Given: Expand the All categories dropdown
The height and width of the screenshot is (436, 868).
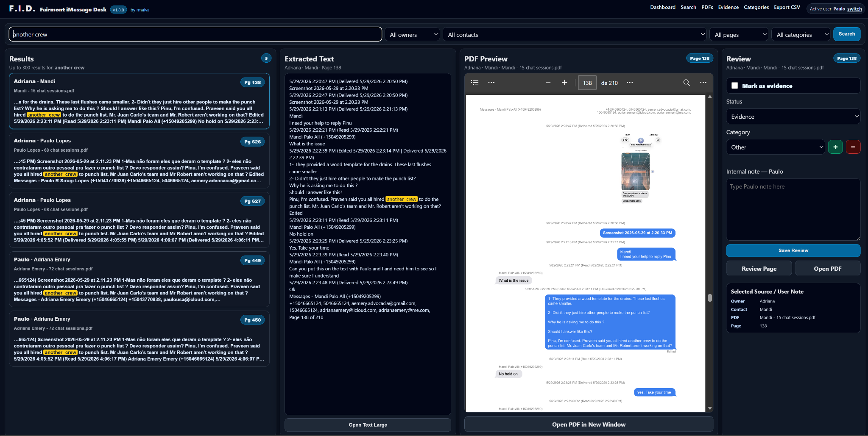Looking at the screenshot, I should click(801, 35).
